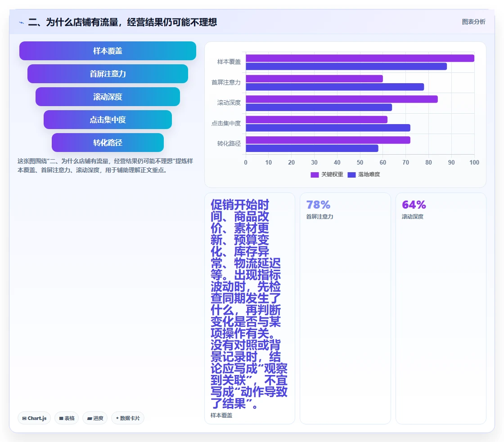Click the 首屏注意力 purple 关键权重 bar
The image size is (504, 442).
pyautogui.click(x=315, y=79)
